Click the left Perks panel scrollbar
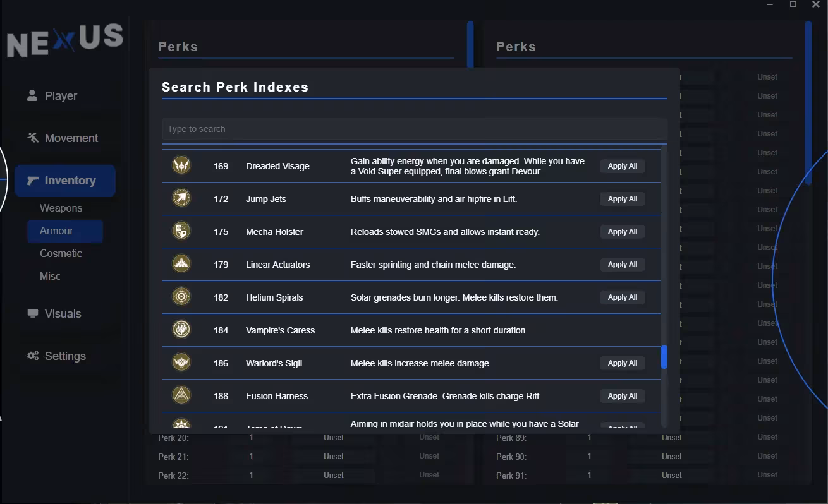The image size is (828, 504). coord(470,43)
